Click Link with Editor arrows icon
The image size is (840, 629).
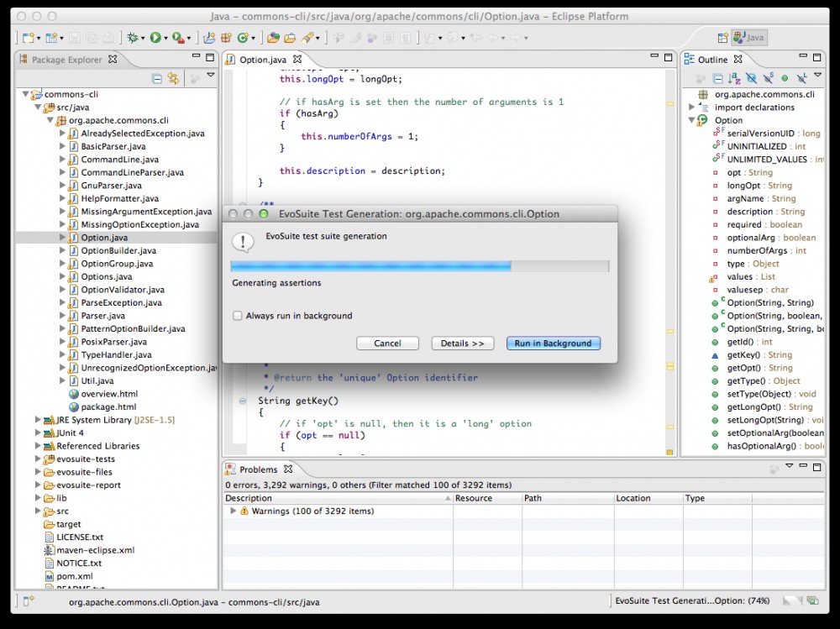(x=173, y=78)
